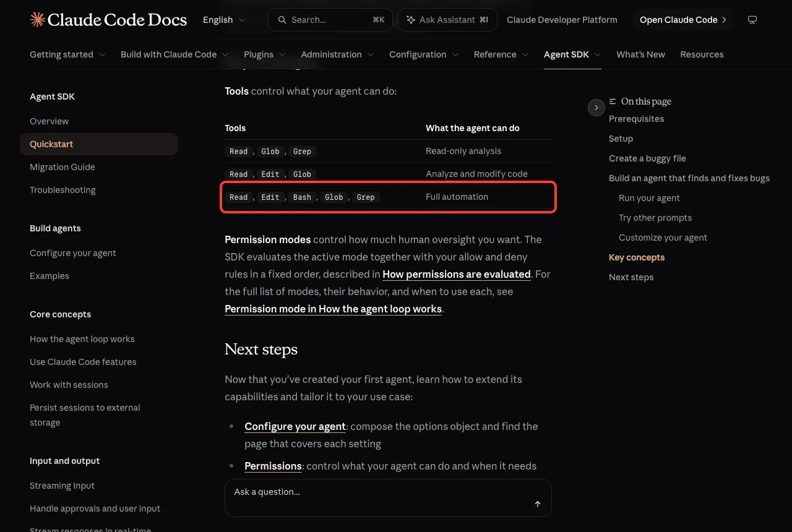This screenshot has height=532, width=792.
Task: Go to the What's New tab
Action: pos(640,54)
